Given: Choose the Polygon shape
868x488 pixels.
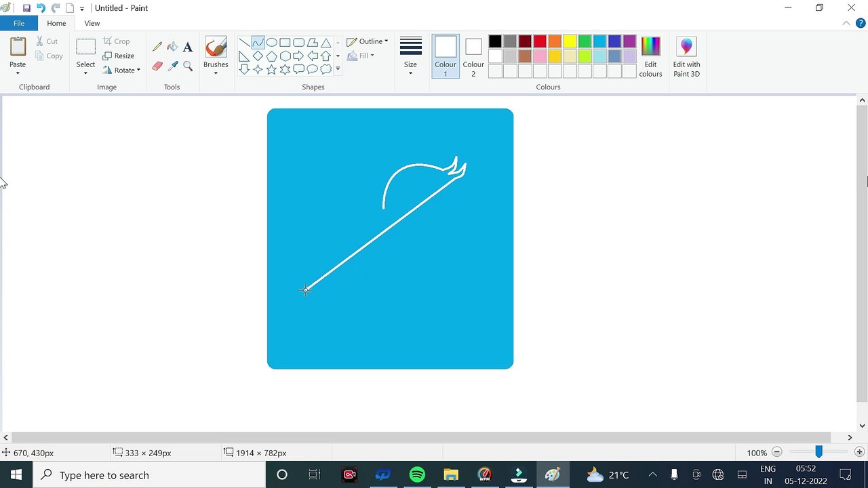Looking at the screenshot, I should pyautogui.click(x=312, y=42).
